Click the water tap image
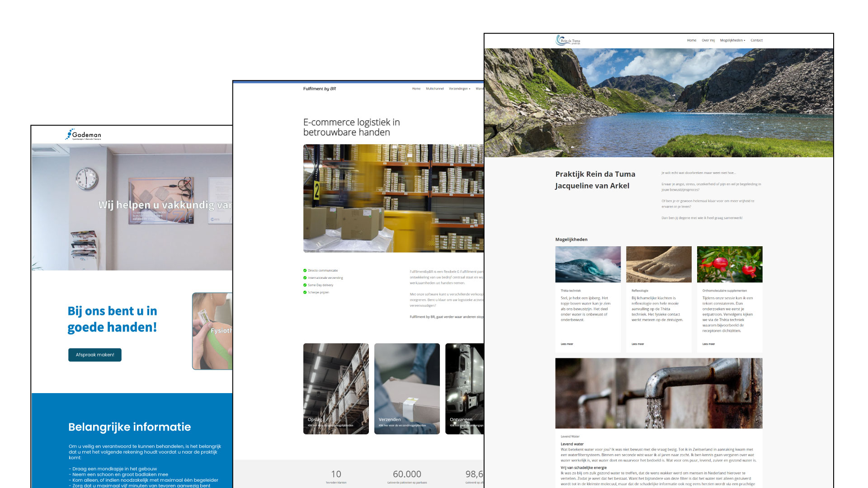The image size is (868, 488). pyautogui.click(x=659, y=393)
